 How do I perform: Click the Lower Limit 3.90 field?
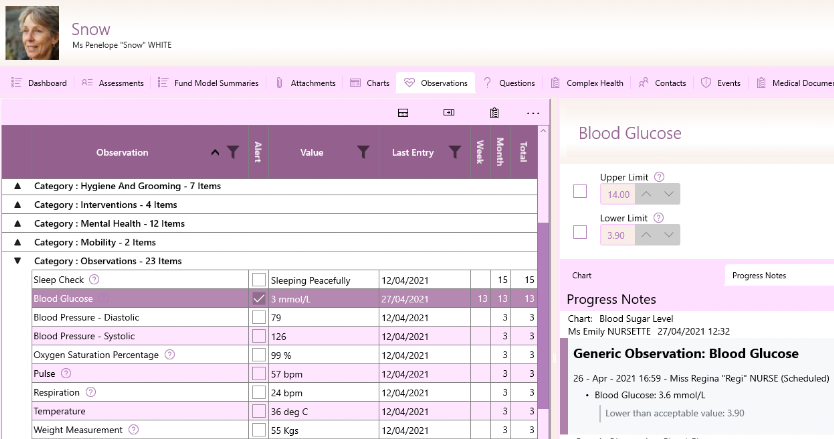pos(618,235)
